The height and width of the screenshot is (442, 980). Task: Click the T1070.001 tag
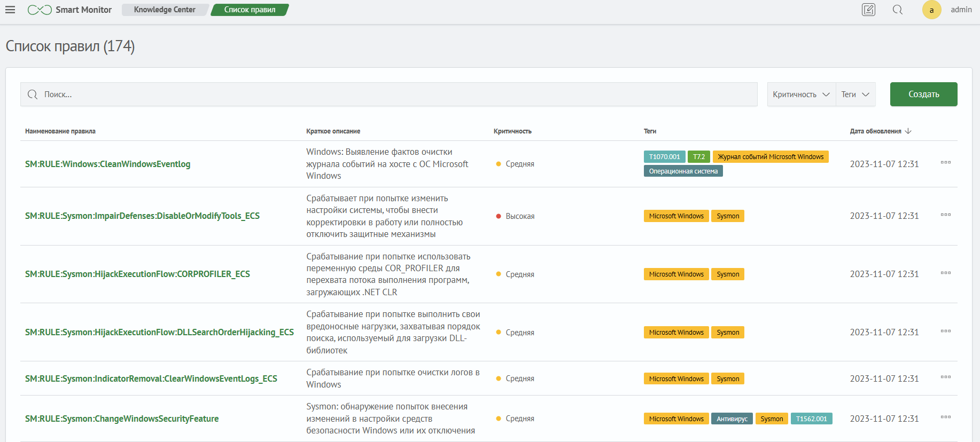[x=664, y=156]
